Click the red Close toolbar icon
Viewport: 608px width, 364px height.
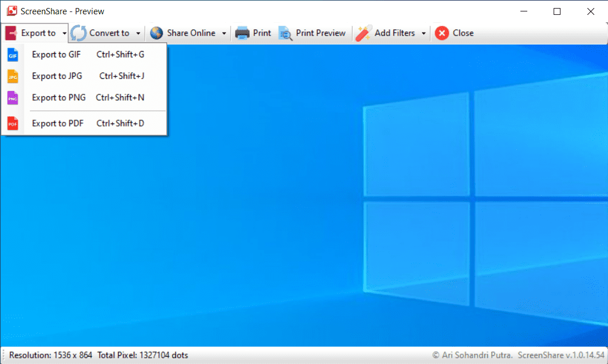pyautogui.click(x=441, y=33)
